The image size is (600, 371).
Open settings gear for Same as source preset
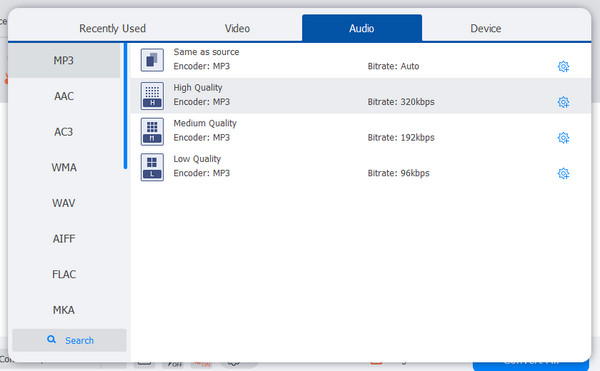click(563, 67)
